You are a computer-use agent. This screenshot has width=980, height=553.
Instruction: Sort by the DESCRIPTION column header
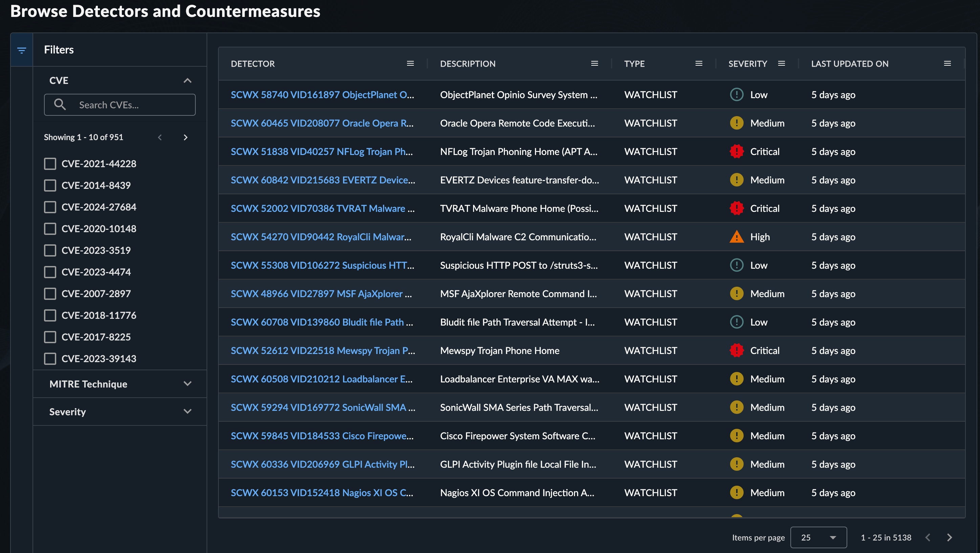(x=468, y=64)
